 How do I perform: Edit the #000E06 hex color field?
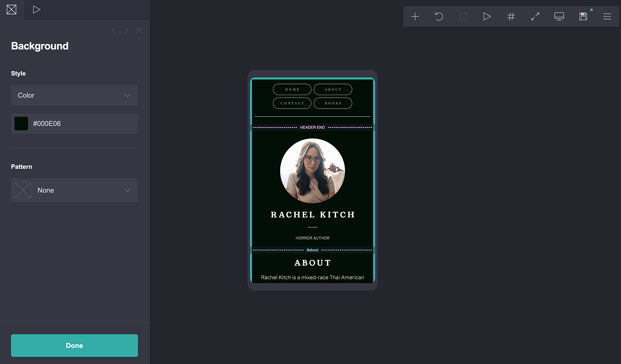[74, 124]
